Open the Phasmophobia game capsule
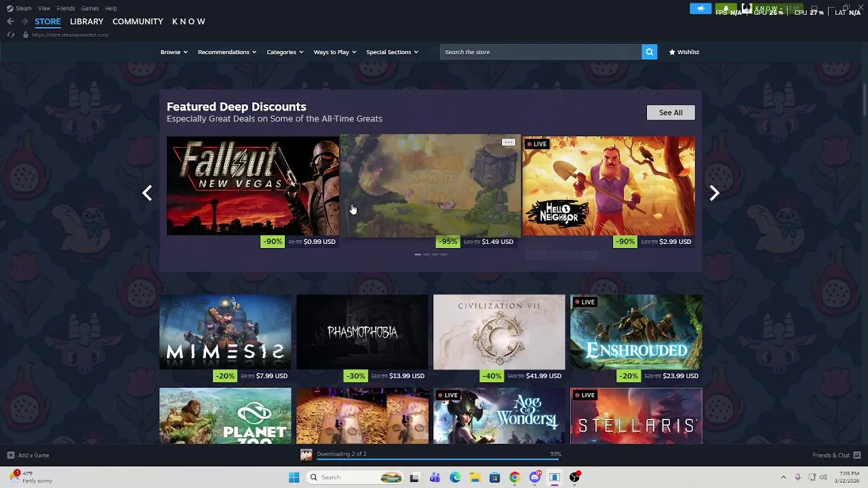This screenshot has width=868, height=488. click(362, 332)
